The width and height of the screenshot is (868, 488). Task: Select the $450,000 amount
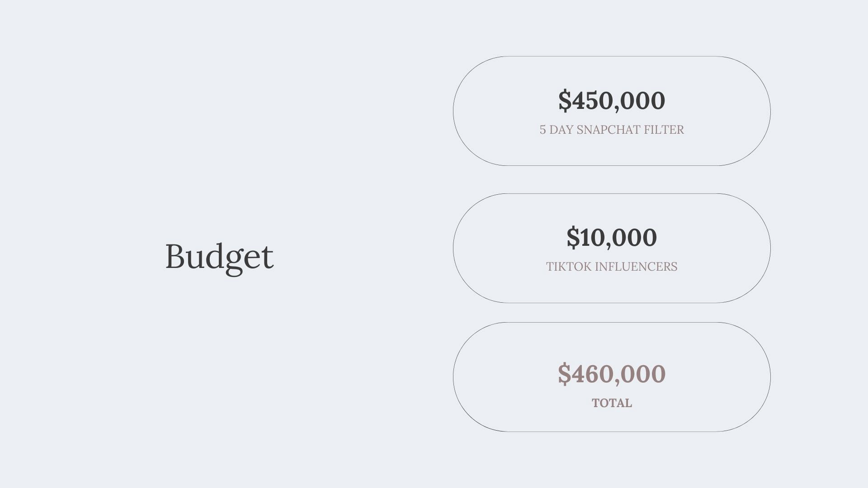pos(612,100)
